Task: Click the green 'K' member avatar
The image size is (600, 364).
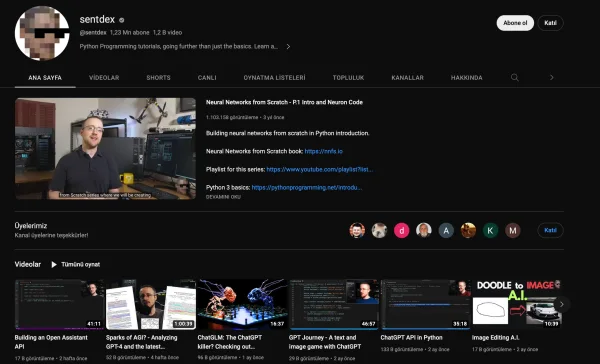Action: [x=490, y=230]
